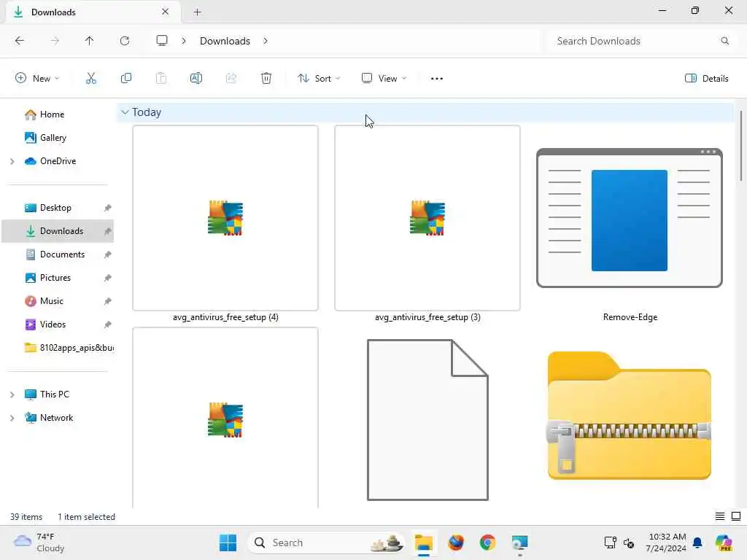Open the New dropdown menu
Image resolution: width=747 pixels, height=560 pixels.
(37, 79)
